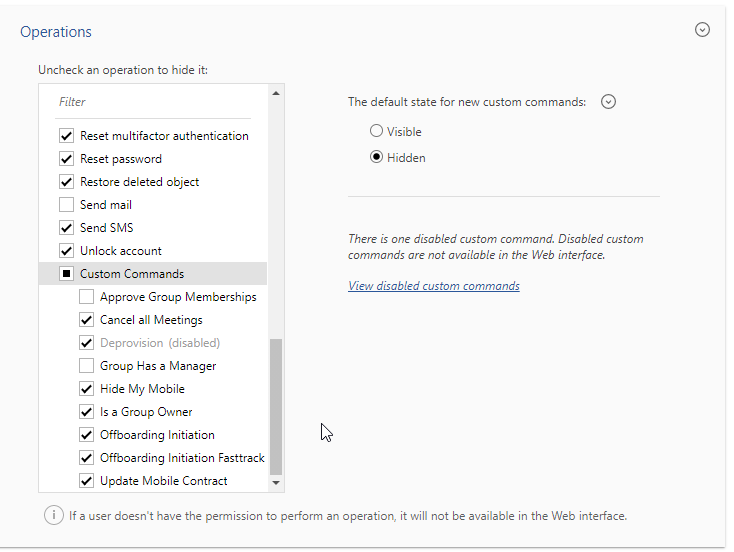Toggle the Custom Commands tri-state checkbox
This screenshot has width=734, height=552.
(67, 274)
